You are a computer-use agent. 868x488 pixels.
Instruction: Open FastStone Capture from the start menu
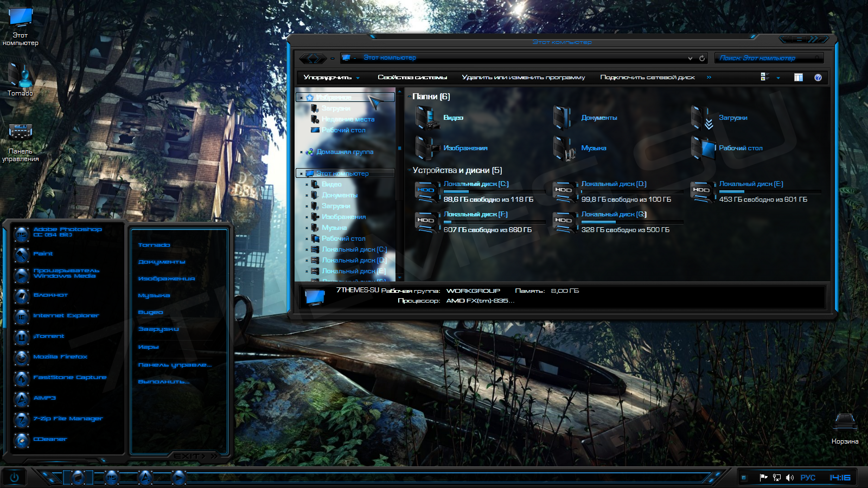(x=70, y=377)
